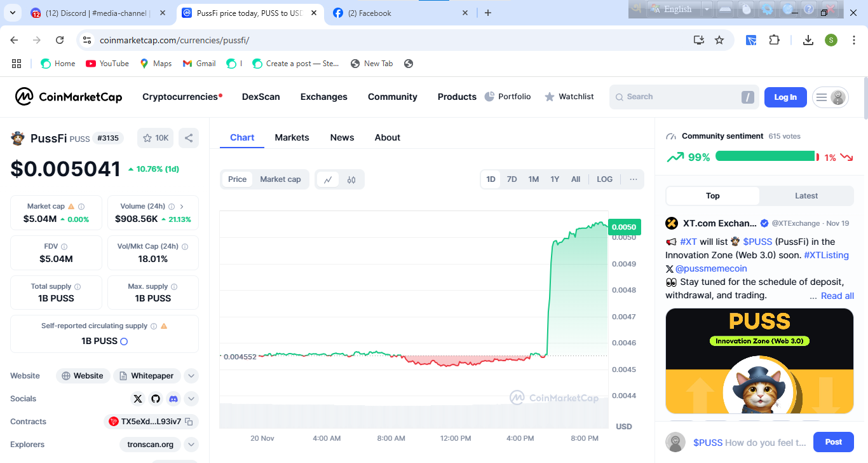Click the share icon next to PussFi
Image resolution: width=868 pixels, height=463 pixels.
pos(188,138)
